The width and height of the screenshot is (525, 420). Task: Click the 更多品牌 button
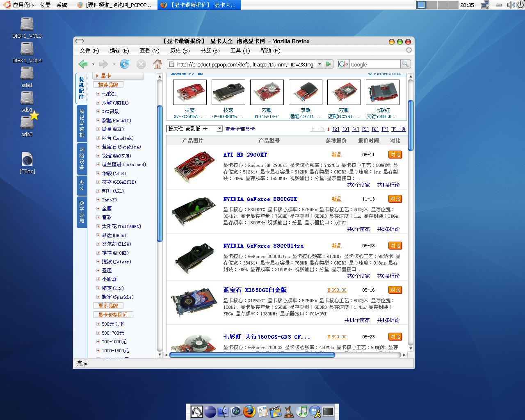tap(108, 306)
